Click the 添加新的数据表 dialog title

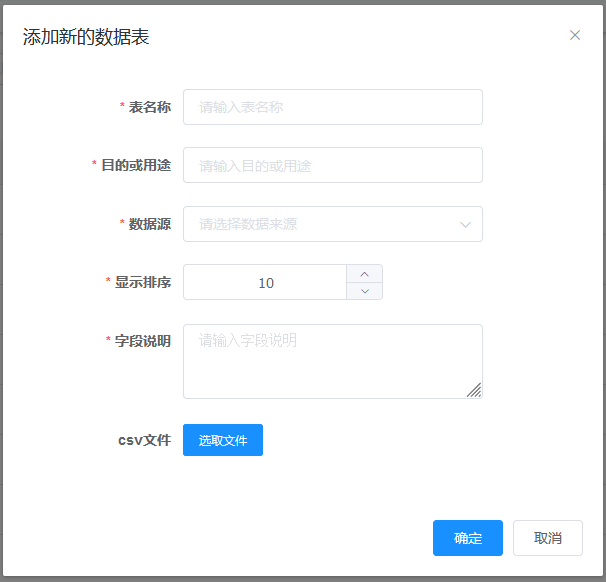(86, 37)
